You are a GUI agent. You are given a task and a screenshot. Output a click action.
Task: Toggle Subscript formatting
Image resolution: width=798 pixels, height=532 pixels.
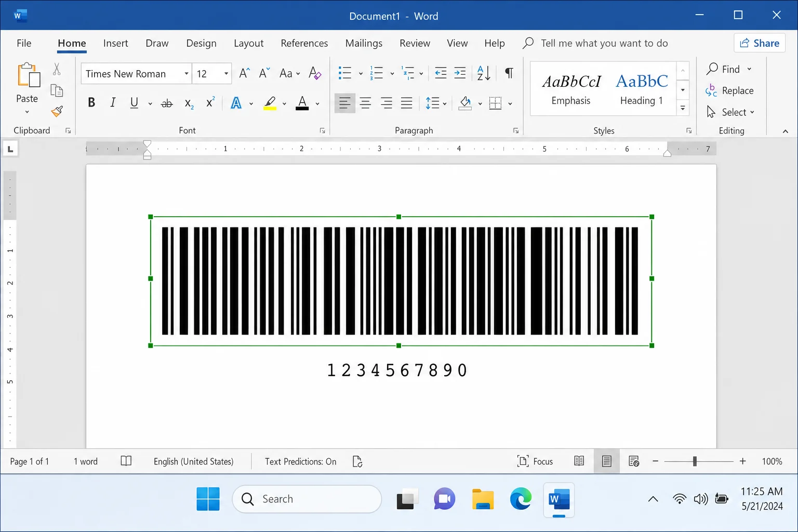(189, 103)
